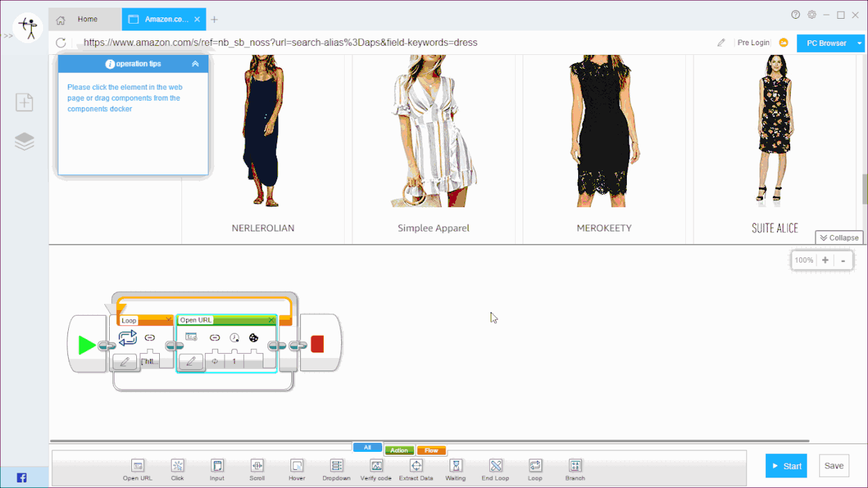Image resolution: width=868 pixels, height=488 pixels.
Task: Click the edit URL pencil icon
Action: coord(721,43)
